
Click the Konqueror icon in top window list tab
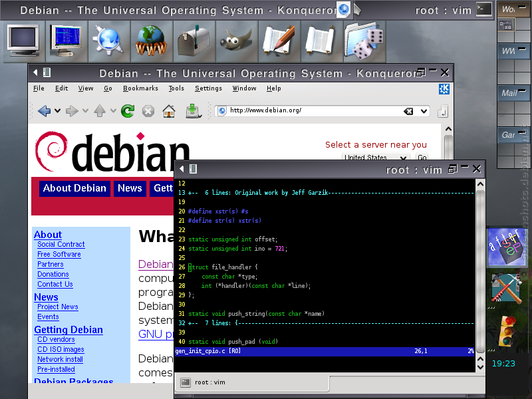[344, 9]
